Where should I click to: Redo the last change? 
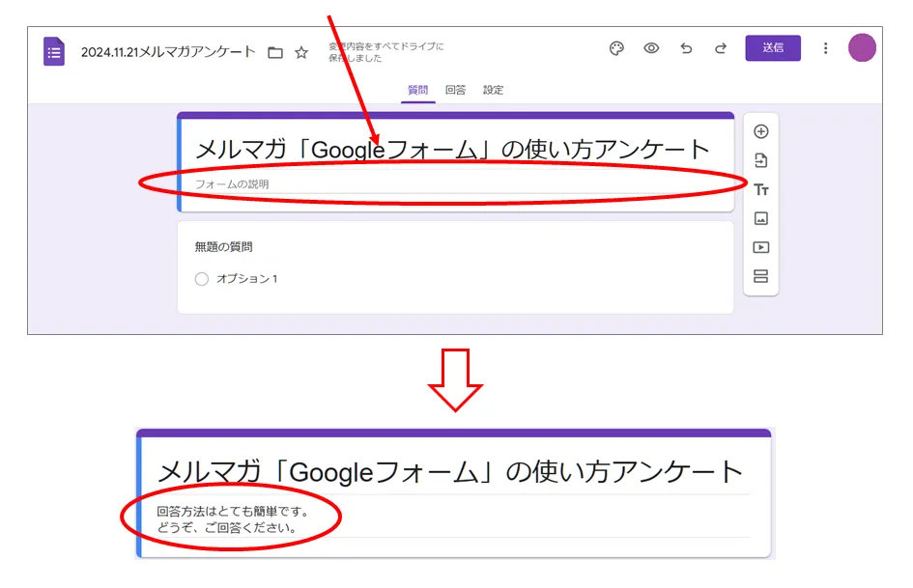pos(720,48)
